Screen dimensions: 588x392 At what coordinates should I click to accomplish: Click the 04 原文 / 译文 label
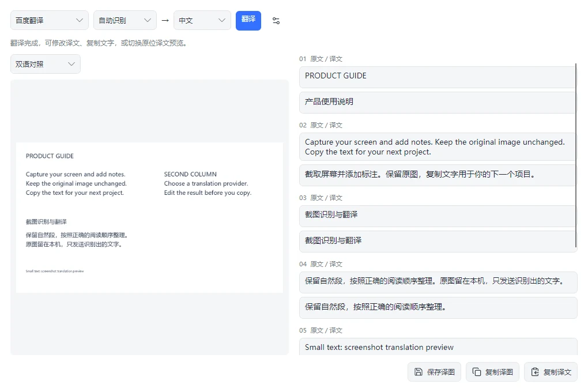click(x=321, y=264)
